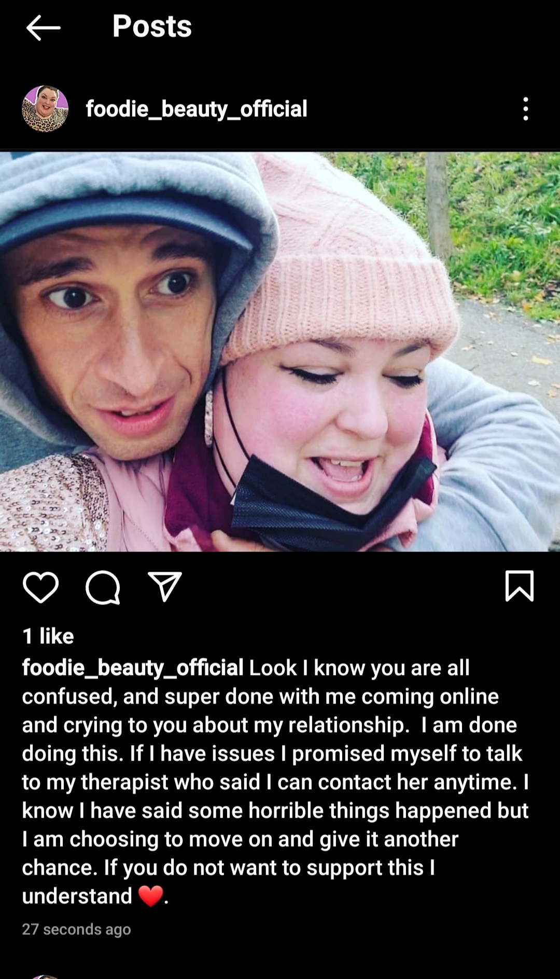Tap the post photo of two people
The image size is (560, 979).
pyautogui.click(x=280, y=351)
